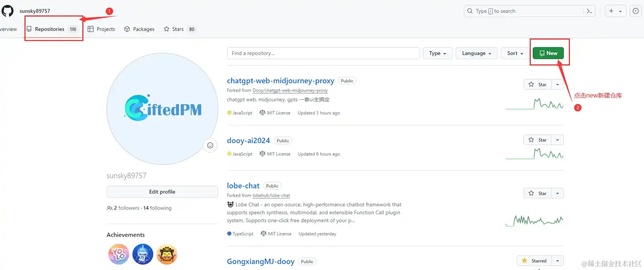Image resolution: width=644 pixels, height=270 pixels.
Task: Click the Pull Shark achievement badge
Action: (x=143, y=254)
